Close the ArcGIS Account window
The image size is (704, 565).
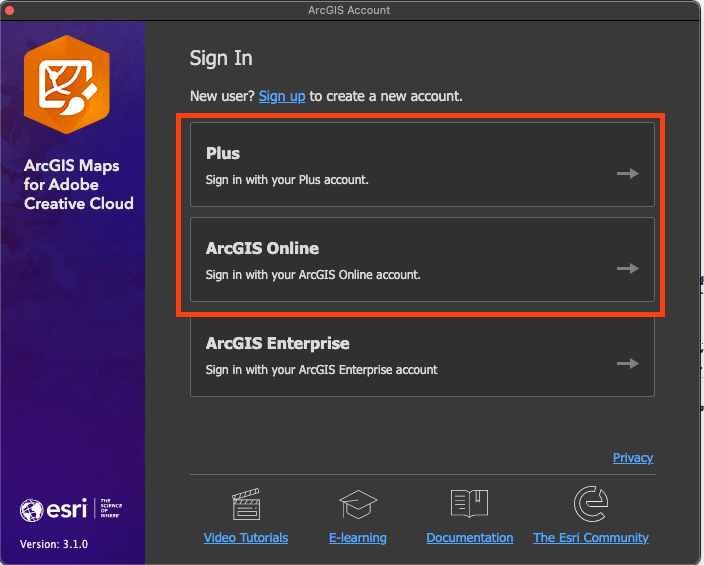(x=8, y=10)
